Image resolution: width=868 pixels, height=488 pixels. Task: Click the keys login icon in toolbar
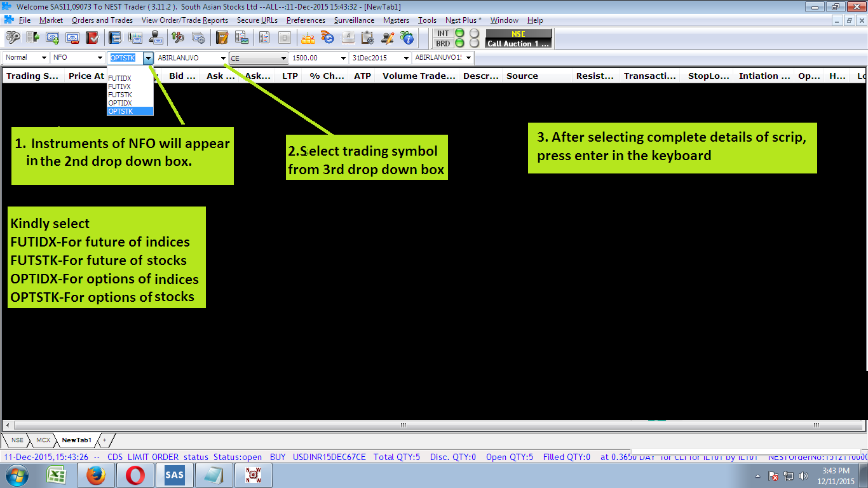click(x=13, y=37)
